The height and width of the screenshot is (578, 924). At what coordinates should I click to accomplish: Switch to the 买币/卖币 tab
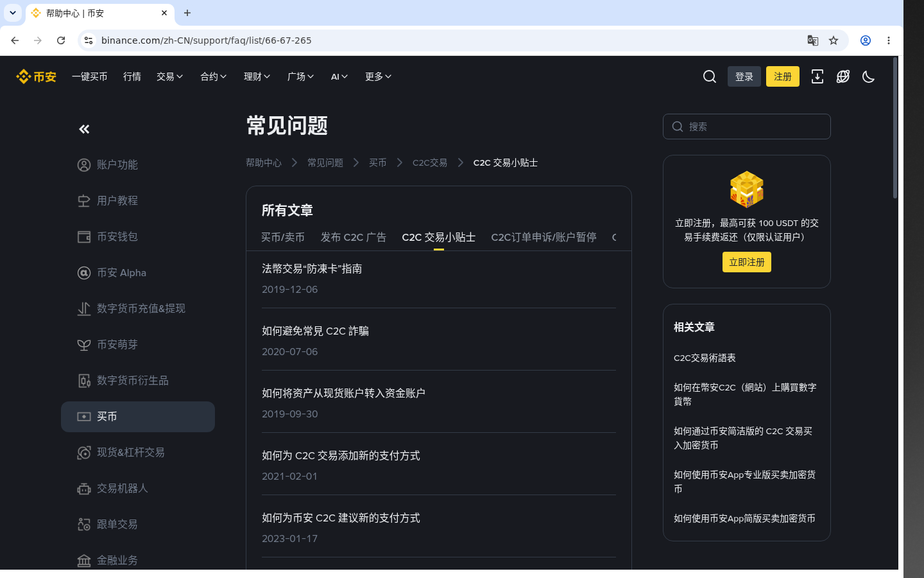click(x=283, y=237)
